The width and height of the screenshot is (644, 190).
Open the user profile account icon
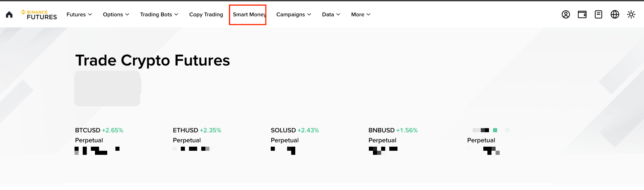click(x=566, y=14)
